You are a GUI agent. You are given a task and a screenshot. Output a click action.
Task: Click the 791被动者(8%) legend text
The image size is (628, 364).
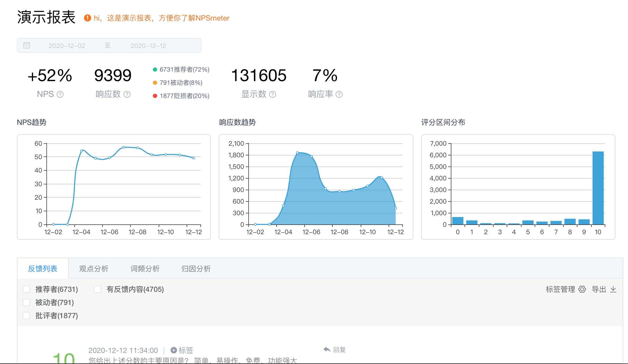181,83
